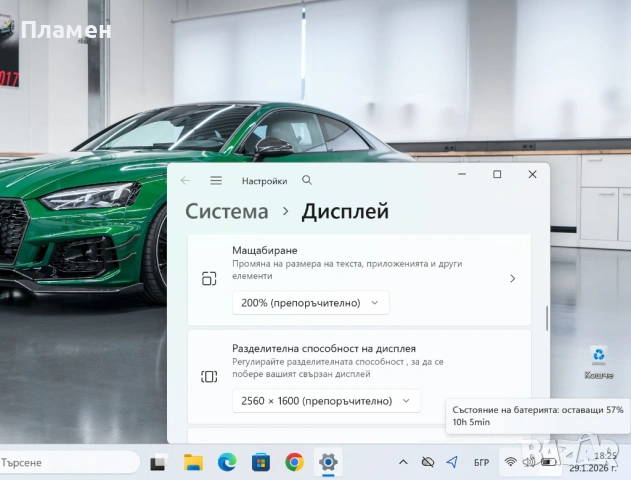Click the Система breadcrumb link
The height and width of the screenshot is (480, 631).
[227, 211]
